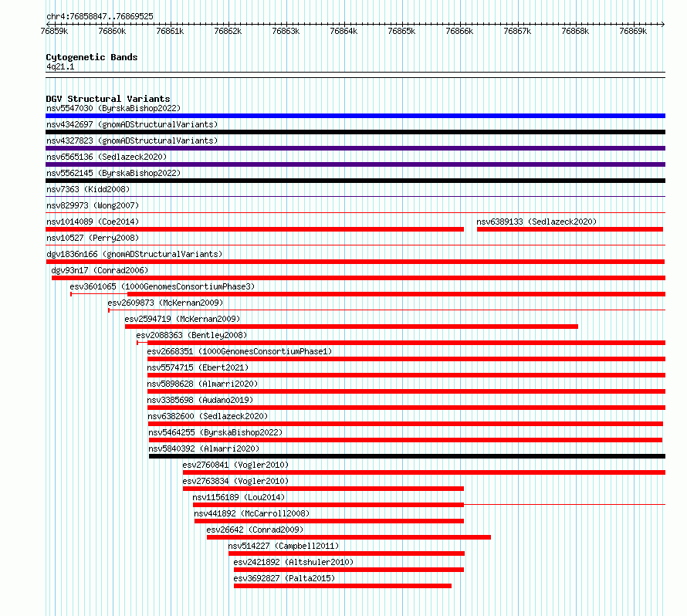This screenshot has height=616, width=687.
Task: Click the 76859k ruler position
Action: click(x=54, y=31)
